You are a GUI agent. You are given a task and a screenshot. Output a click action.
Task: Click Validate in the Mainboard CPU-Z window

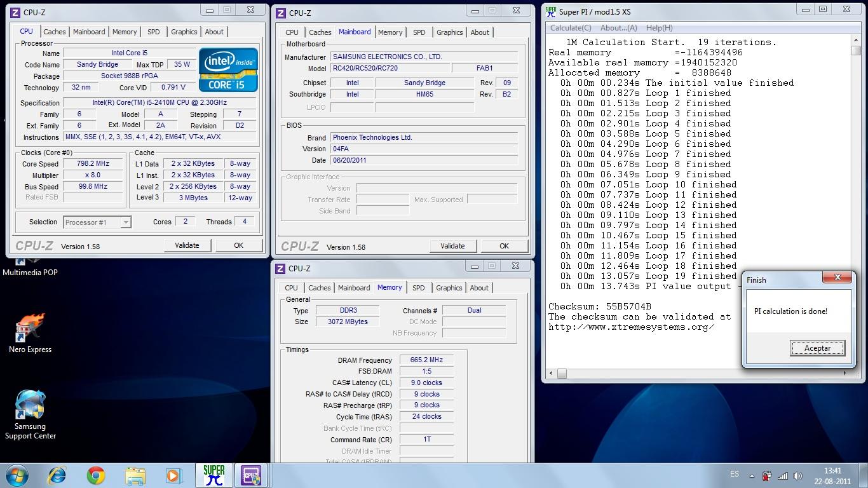[x=452, y=246]
